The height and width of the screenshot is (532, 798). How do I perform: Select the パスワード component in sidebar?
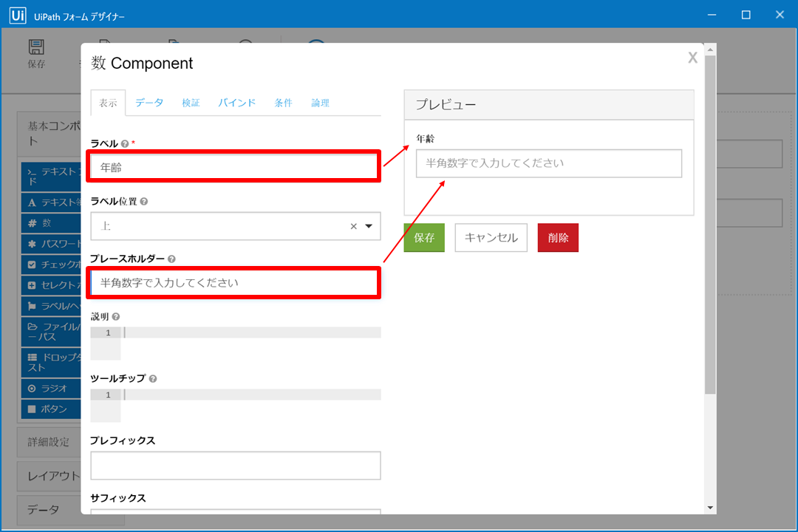[52, 244]
